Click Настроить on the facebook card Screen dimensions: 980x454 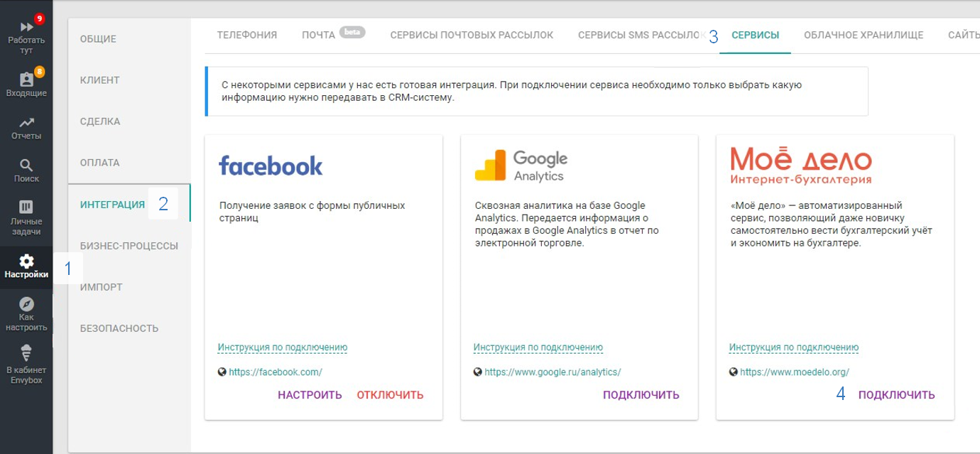(x=310, y=395)
